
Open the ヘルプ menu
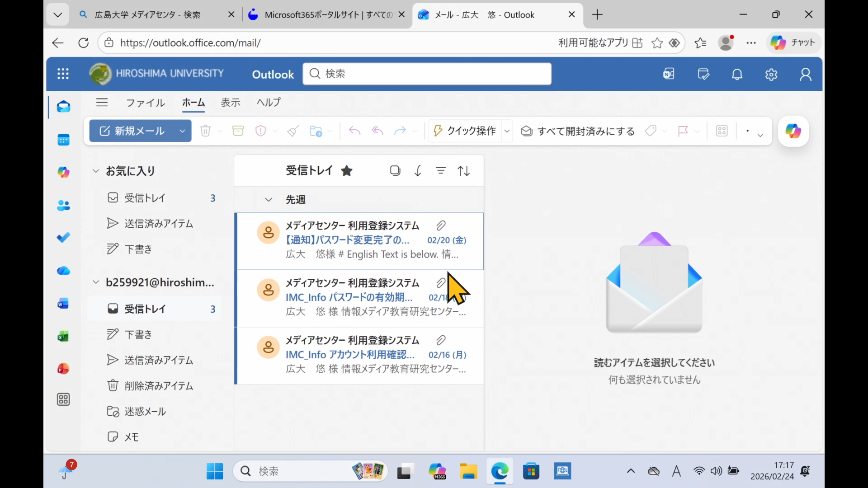[269, 103]
